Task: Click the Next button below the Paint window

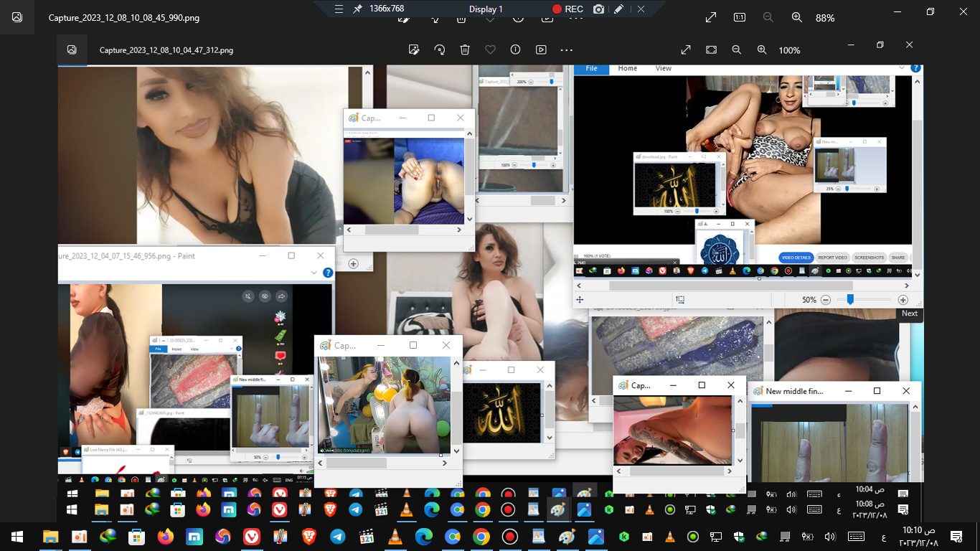Action: (x=909, y=314)
